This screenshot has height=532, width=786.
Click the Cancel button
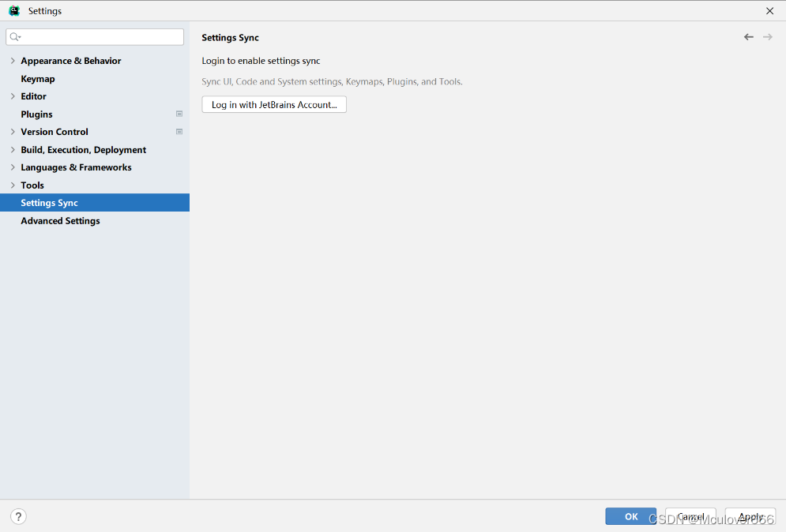(690, 516)
